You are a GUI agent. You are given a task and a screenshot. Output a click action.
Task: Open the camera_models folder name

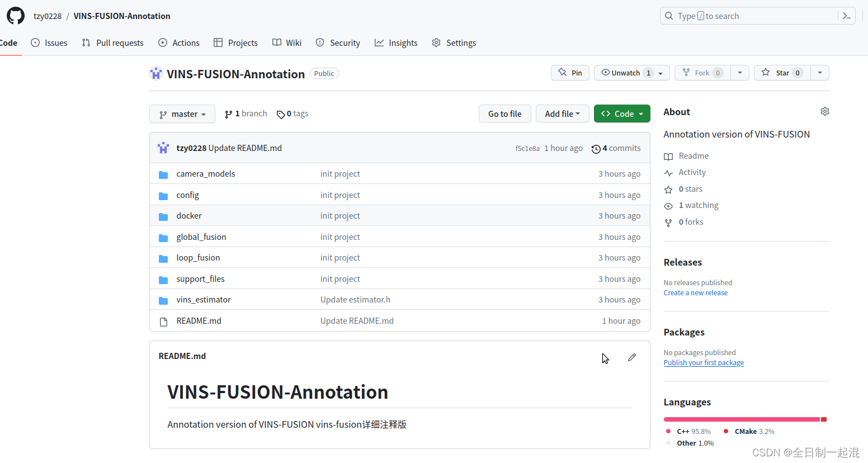coord(206,174)
